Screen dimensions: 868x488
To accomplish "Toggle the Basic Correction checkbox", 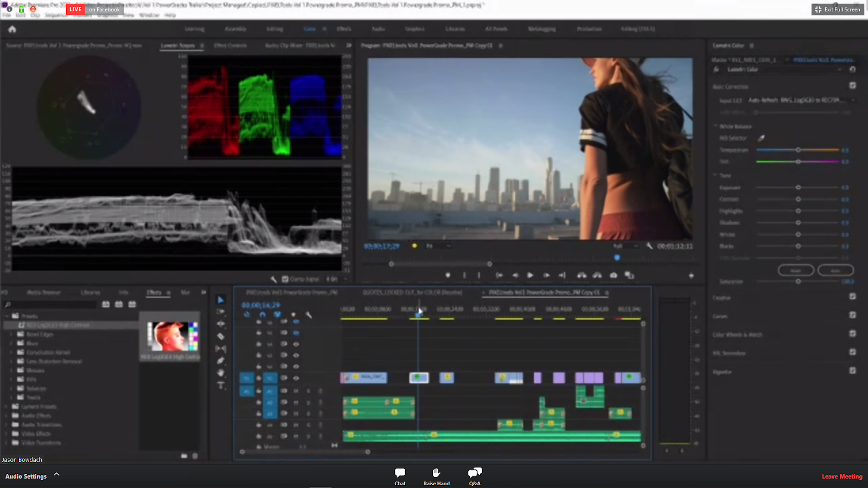I will (852, 86).
